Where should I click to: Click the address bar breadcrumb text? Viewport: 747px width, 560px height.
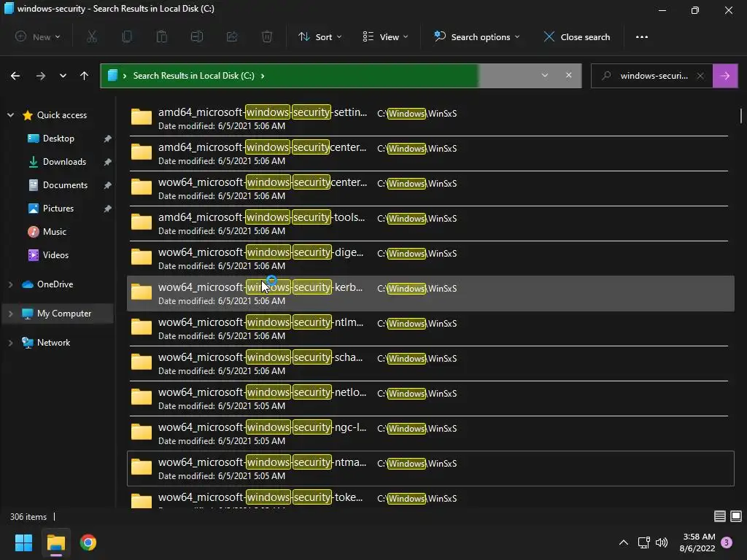193,76
